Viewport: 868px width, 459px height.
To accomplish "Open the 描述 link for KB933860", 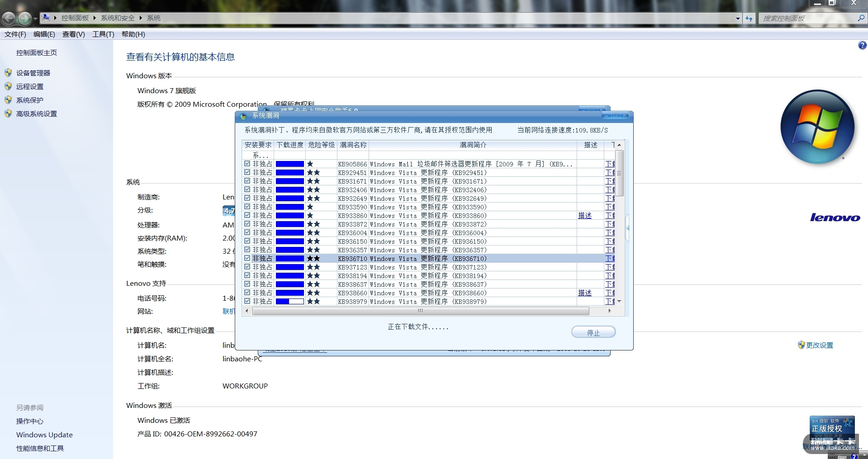I will [585, 216].
